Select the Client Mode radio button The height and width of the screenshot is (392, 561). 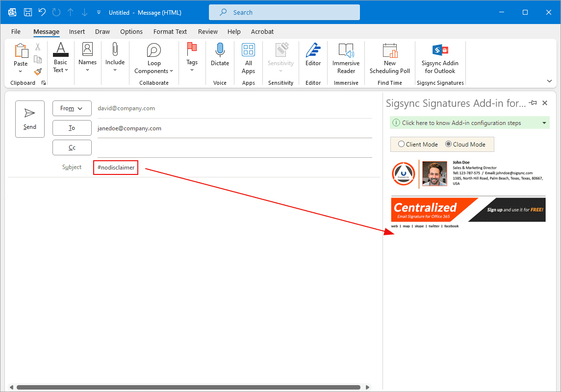pos(402,145)
